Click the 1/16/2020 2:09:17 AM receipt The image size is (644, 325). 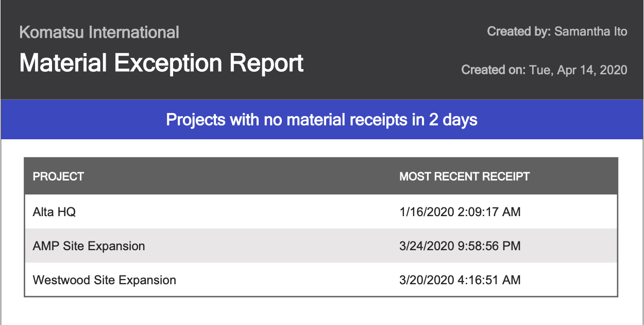point(460,212)
